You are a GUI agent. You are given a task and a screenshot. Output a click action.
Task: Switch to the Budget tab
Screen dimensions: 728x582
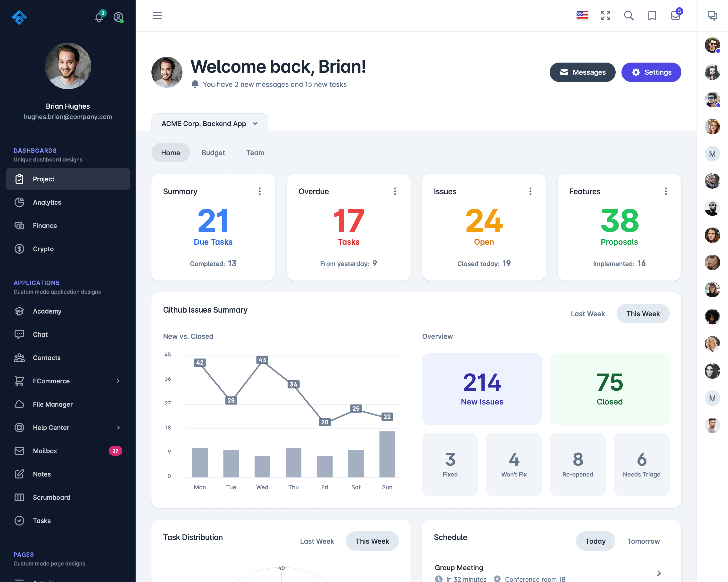pos(213,153)
